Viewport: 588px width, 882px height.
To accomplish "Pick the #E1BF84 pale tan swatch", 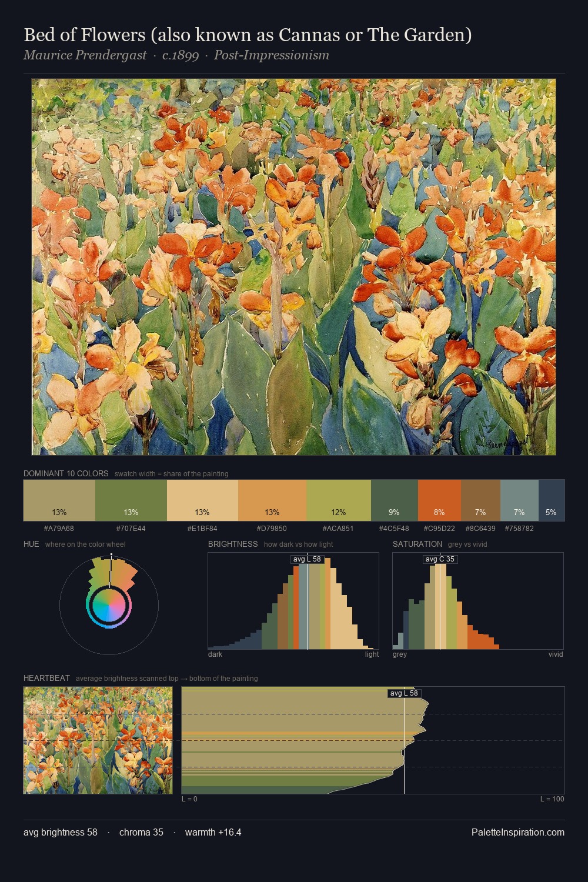I will (x=203, y=500).
